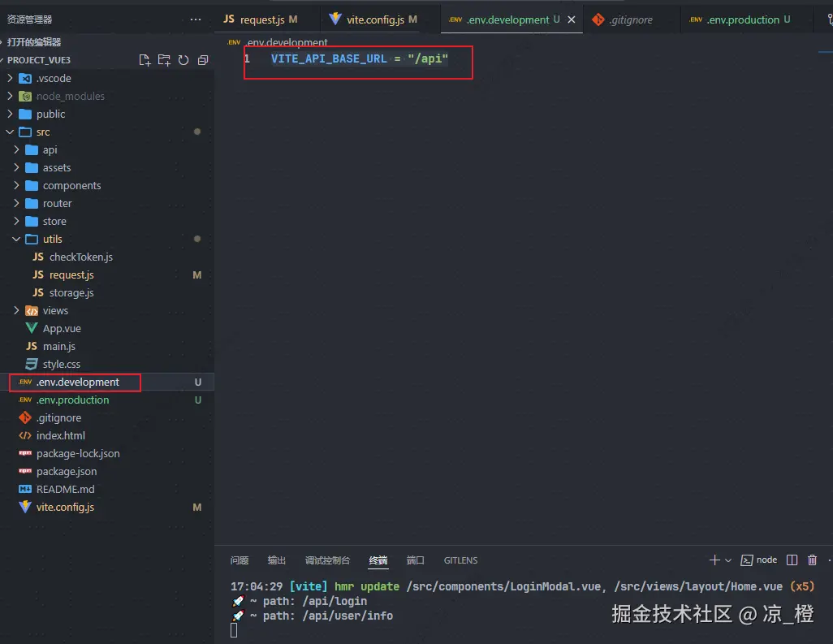The image size is (833, 644).
Task: Add a new terminal with the plus icon
Action: pos(714,560)
